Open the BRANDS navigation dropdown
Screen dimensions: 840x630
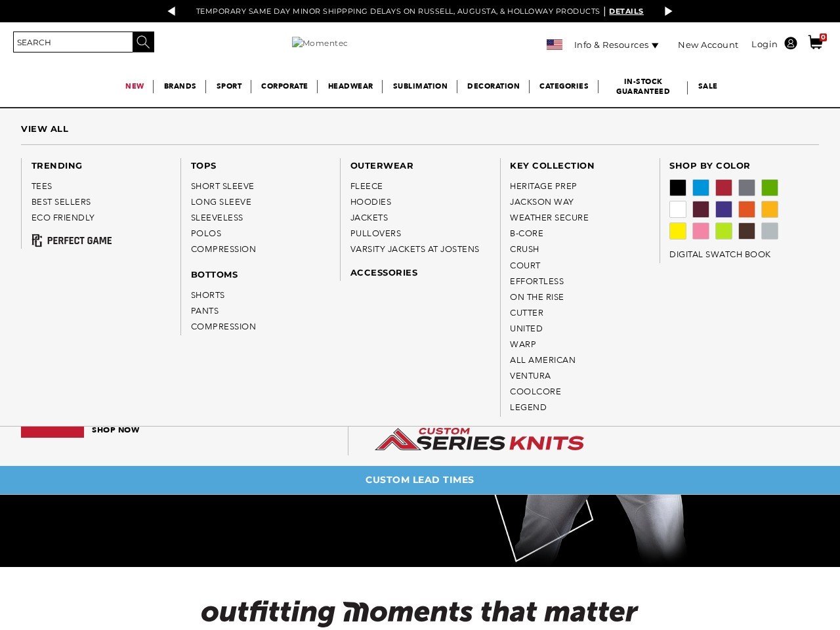[180, 86]
